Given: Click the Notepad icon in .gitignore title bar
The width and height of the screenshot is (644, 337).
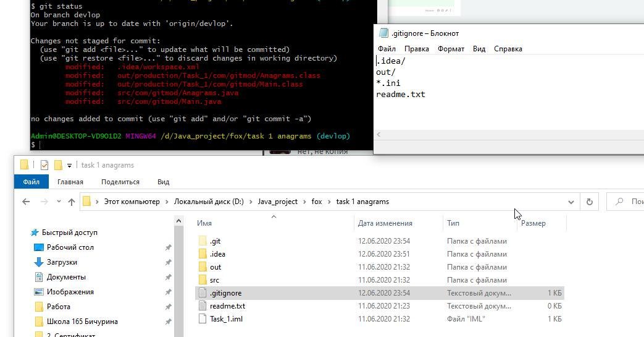Looking at the screenshot, I should point(383,33).
